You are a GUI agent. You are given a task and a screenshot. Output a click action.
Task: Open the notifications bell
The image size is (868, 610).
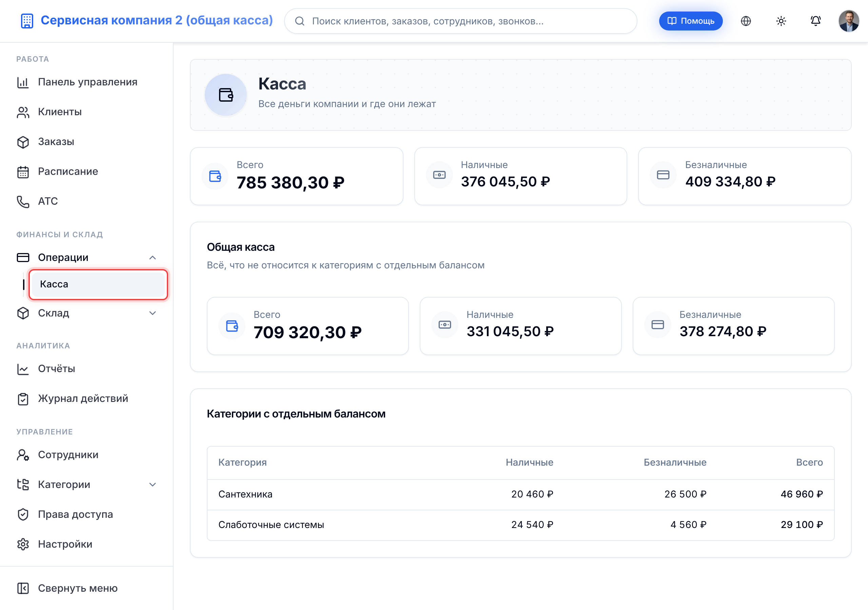click(x=815, y=21)
